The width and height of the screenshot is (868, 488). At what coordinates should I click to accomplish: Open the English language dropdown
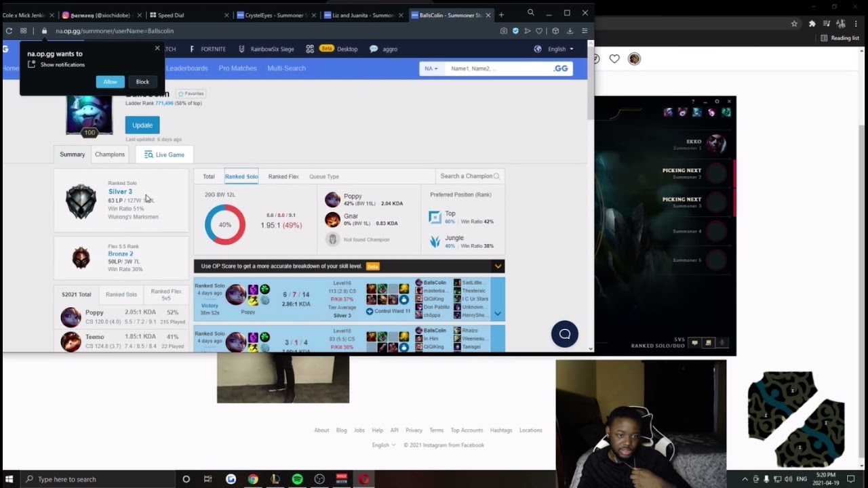pyautogui.click(x=554, y=49)
